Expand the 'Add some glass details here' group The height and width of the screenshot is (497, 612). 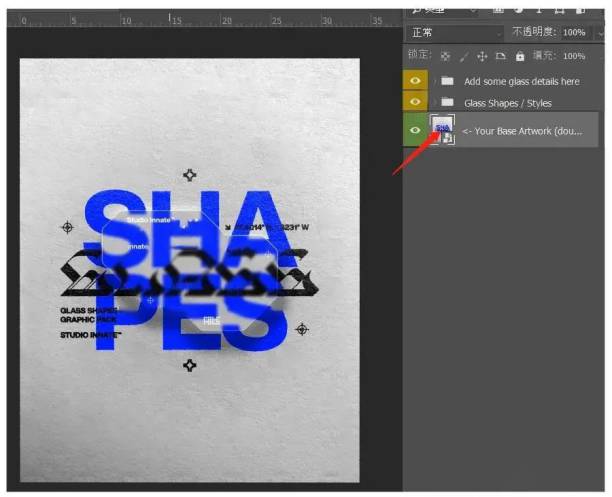point(434,81)
